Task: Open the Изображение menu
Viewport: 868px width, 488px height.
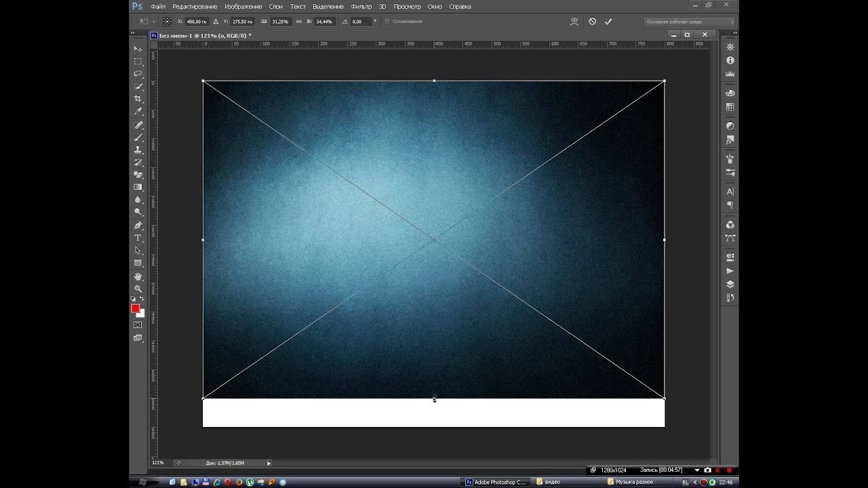Action: point(243,6)
